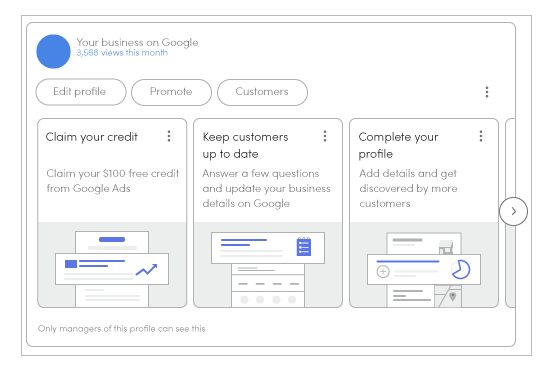Click the blue business profile avatar
This screenshot has width=553, height=371.
(53, 51)
